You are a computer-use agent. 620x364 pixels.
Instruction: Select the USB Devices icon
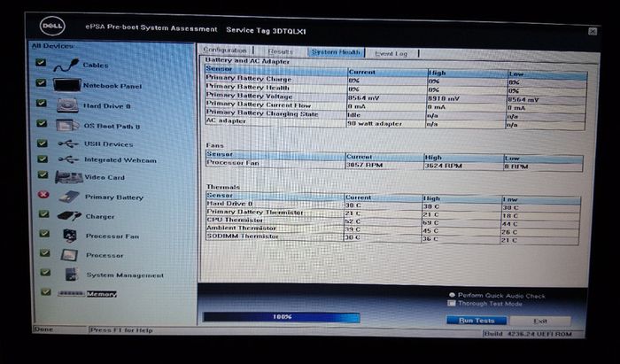coord(68,143)
